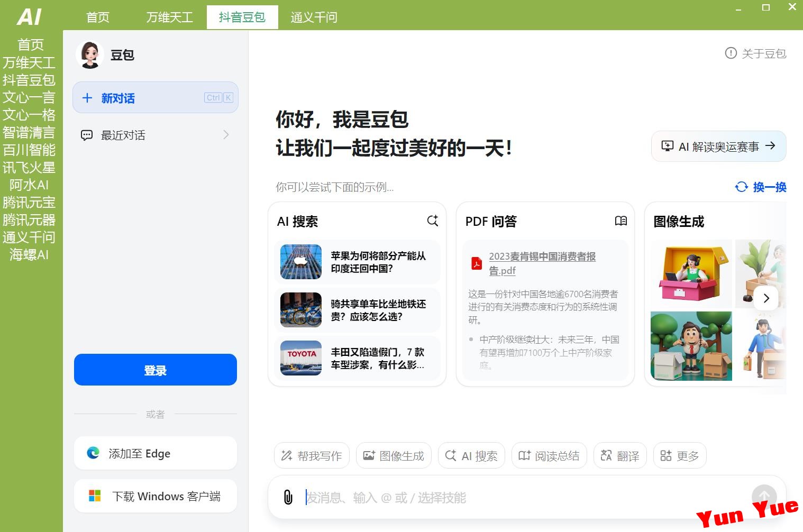Click the PDF 问答 card title

(491, 221)
